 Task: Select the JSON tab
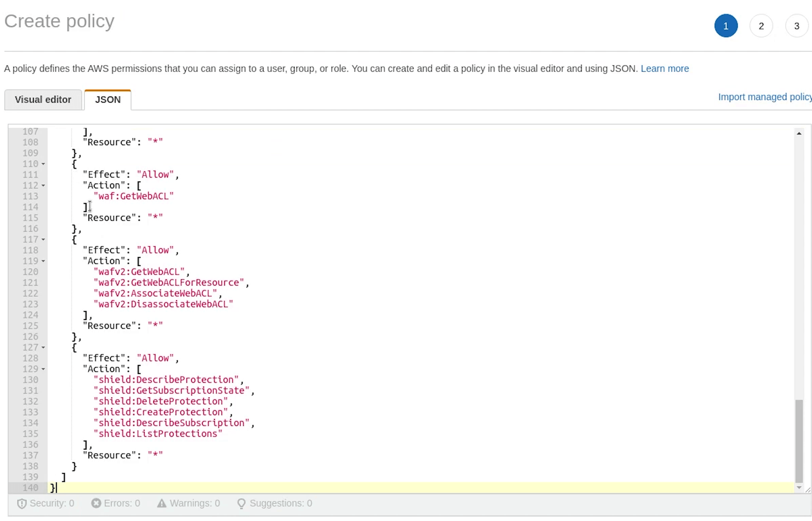click(108, 100)
